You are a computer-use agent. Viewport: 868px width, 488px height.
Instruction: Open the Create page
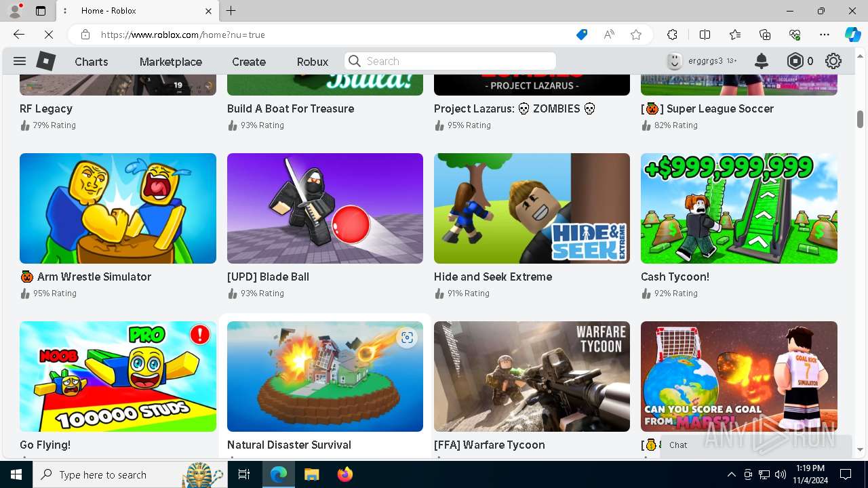click(x=249, y=62)
